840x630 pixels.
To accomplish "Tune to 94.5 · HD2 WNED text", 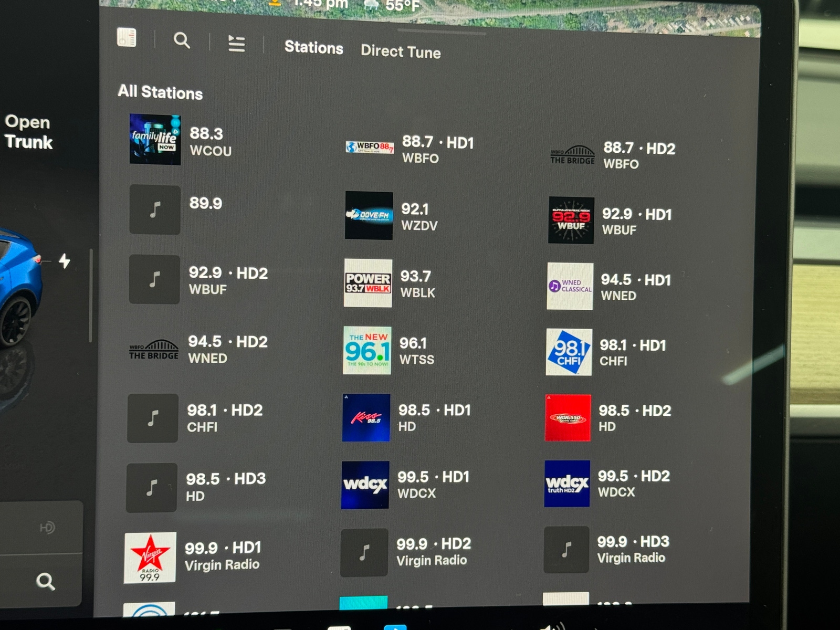I will (227, 350).
